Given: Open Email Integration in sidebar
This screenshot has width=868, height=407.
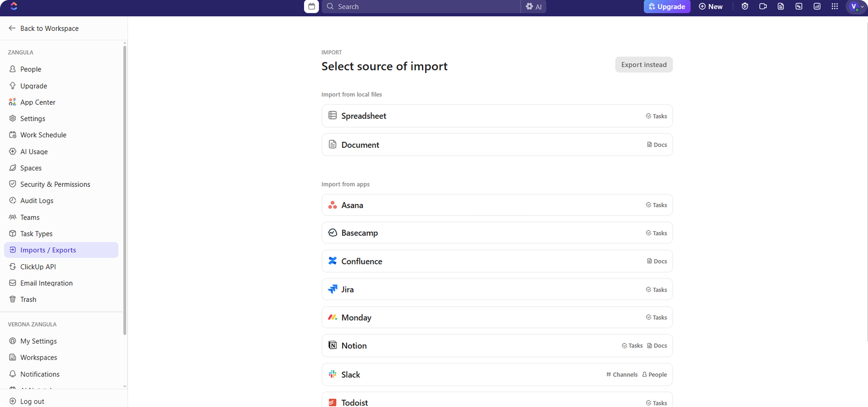Looking at the screenshot, I should tap(61, 283).
